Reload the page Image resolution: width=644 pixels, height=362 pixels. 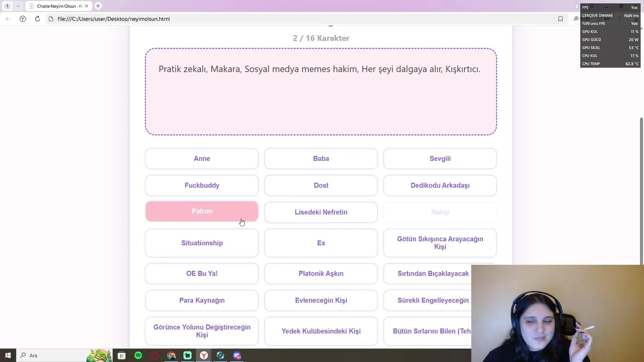pos(37,19)
